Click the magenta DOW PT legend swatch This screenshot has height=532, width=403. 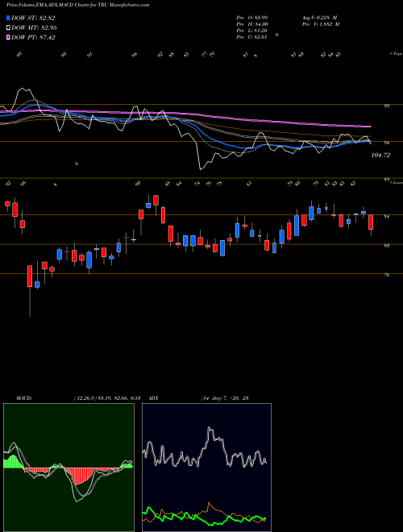pyautogui.click(x=8, y=37)
